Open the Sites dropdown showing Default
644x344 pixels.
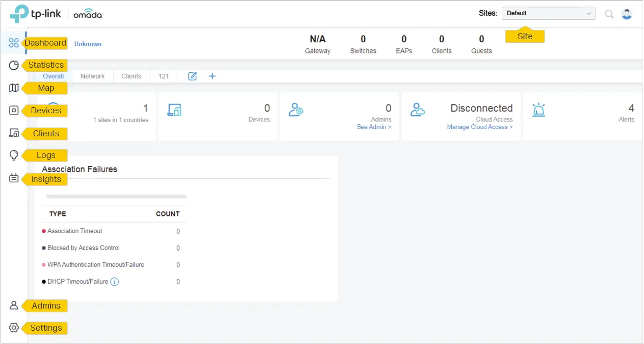pyautogui.click(x=549, y=13)
